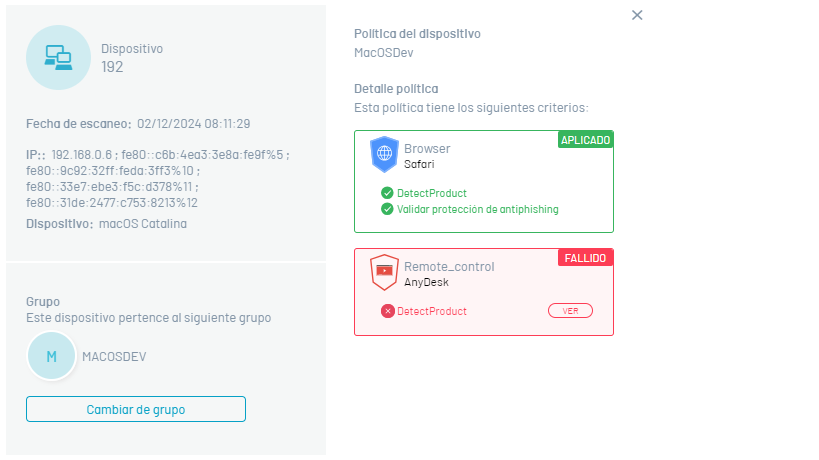
Task: Click the MACOSDEV group name
Action: pos(114,357)
